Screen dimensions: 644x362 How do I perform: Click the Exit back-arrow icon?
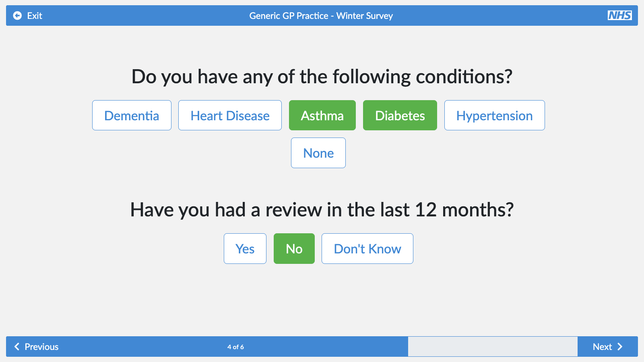coord(17,16)
